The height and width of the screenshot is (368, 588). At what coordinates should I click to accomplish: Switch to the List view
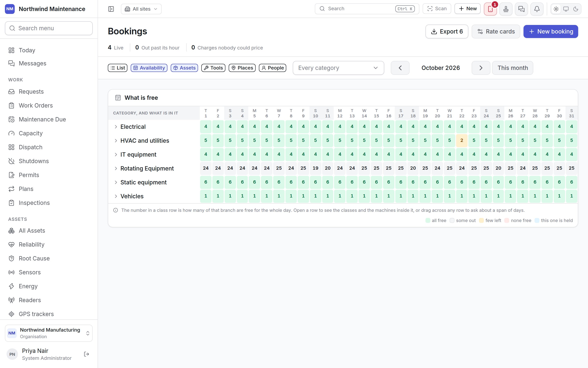(x=118, y=68)
